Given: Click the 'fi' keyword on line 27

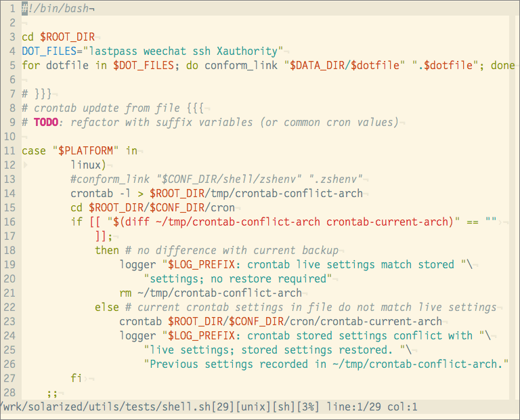Looking at the screenshot, I should (x=76, y=378).
